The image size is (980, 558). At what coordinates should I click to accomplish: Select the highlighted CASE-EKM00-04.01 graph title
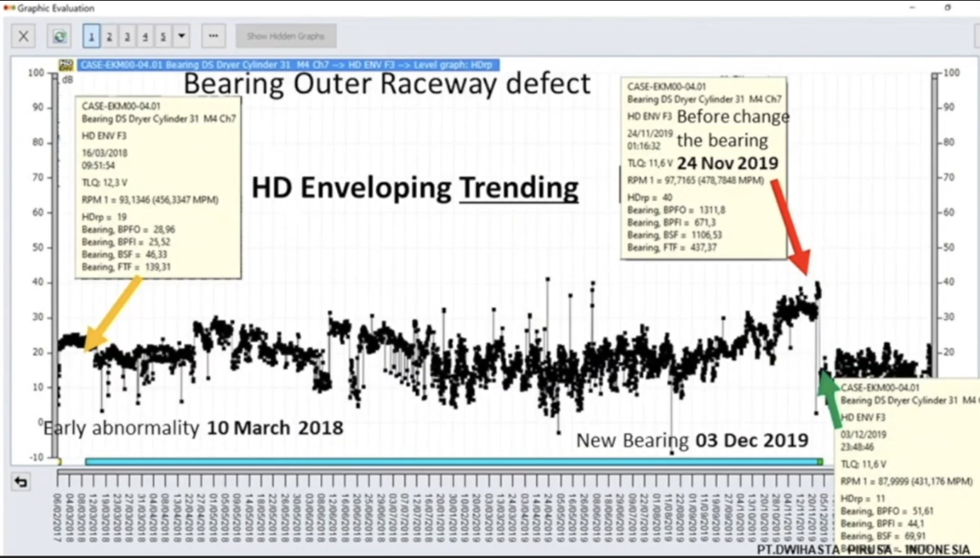(x=288, y=65)
